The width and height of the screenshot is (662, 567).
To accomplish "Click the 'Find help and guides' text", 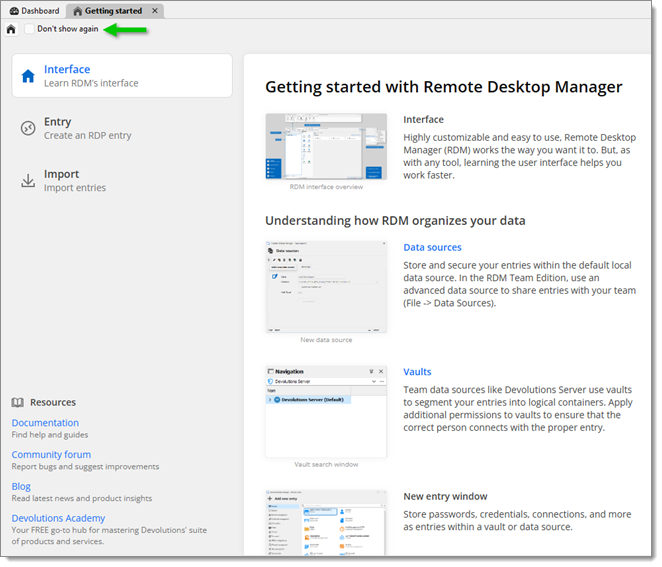I will pos(50,435).
